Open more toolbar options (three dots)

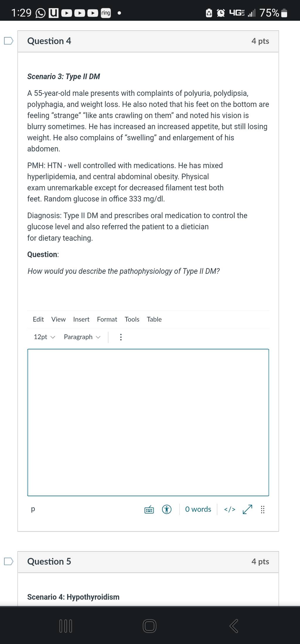121,337
